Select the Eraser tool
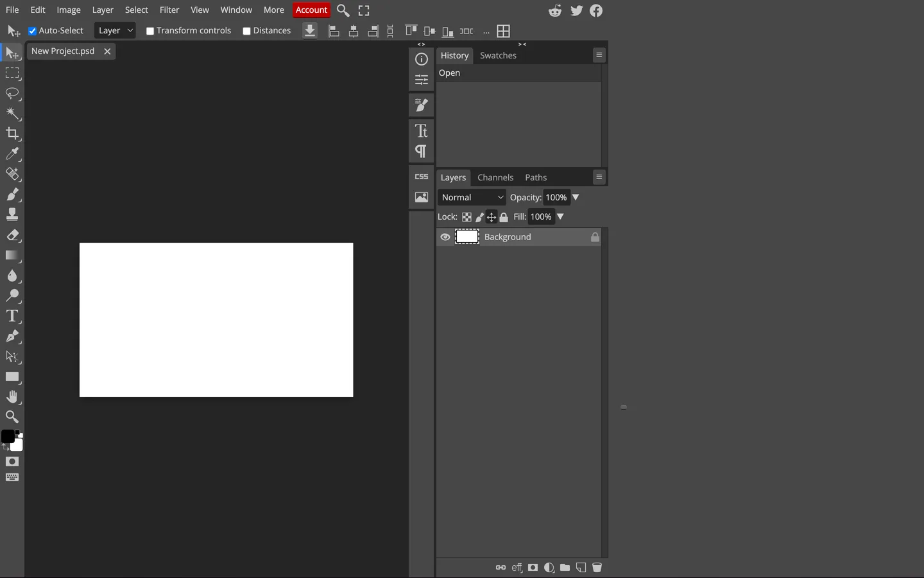This screenshot has width=924, height=578. click(x=12, y=235)
